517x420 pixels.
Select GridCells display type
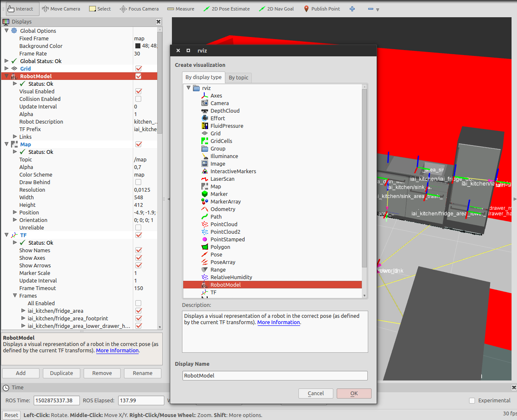point(221,141)
